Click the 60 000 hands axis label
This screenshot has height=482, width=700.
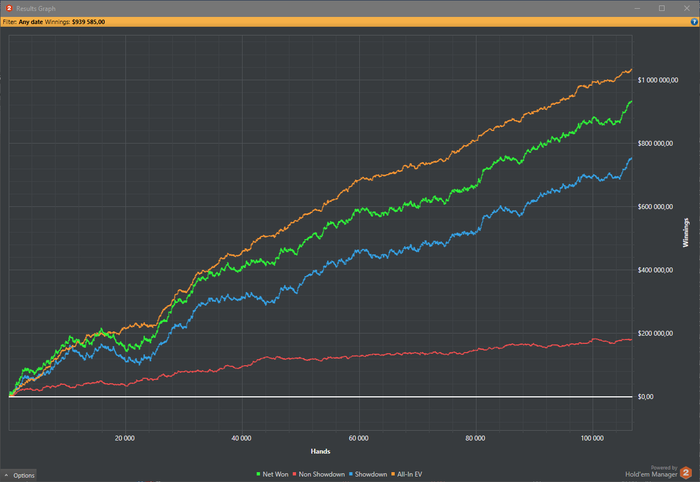click(358, 438)
